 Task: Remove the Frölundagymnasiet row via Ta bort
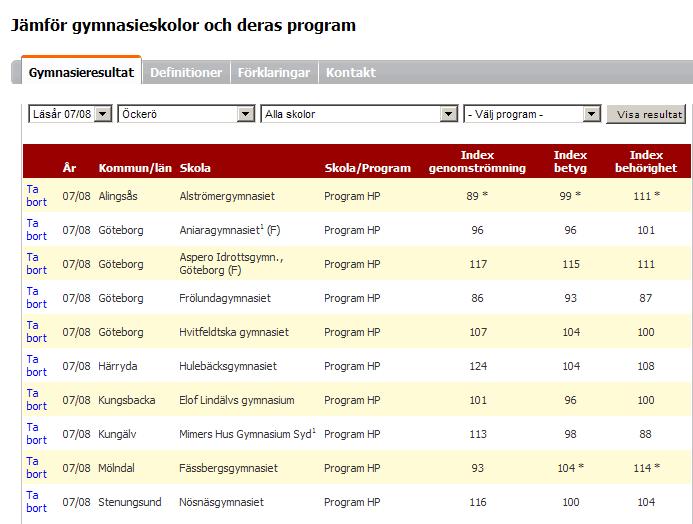(36, 298)
